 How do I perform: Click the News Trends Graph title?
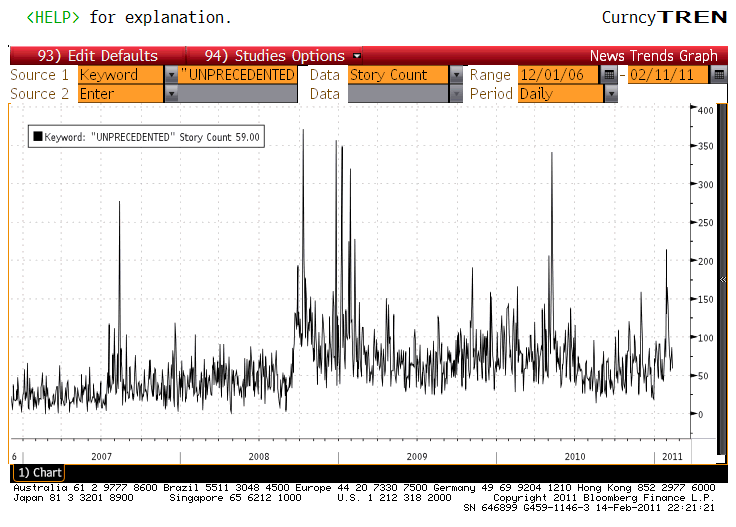click(653, 55)
